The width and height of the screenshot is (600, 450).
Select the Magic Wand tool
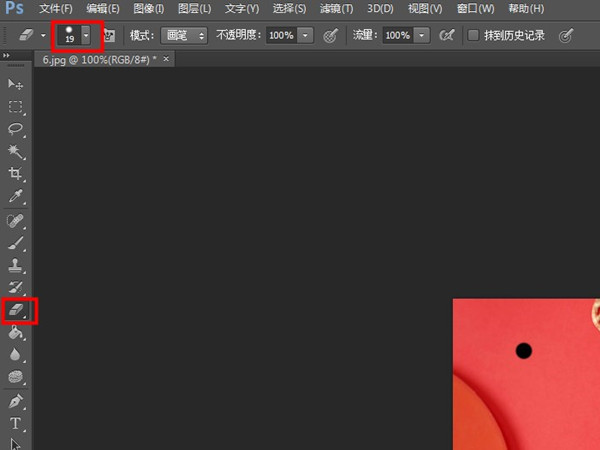15,151
